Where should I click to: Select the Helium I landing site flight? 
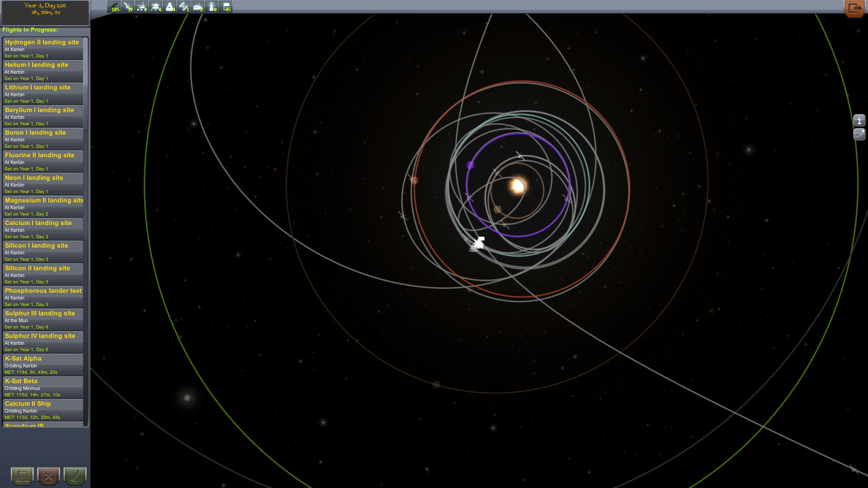point(43,71)
